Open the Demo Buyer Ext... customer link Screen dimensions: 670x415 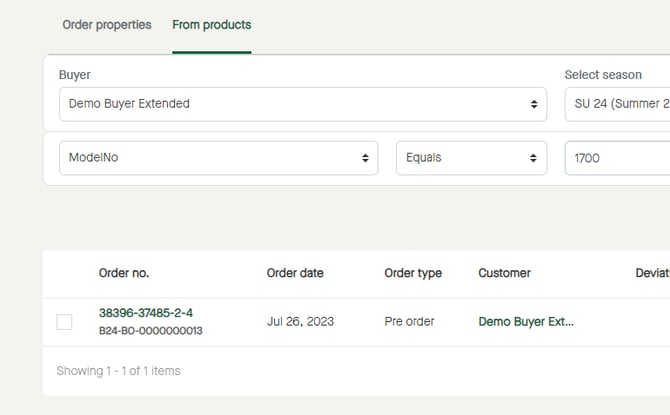point(526,322)
